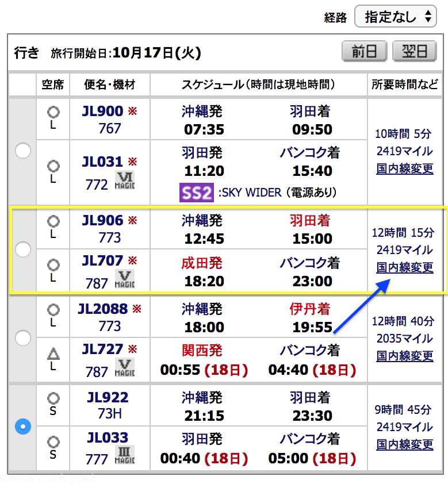
Task: Open 国内線変更 link for 12時間 15分 itinerary
Action: pos(405,267)
